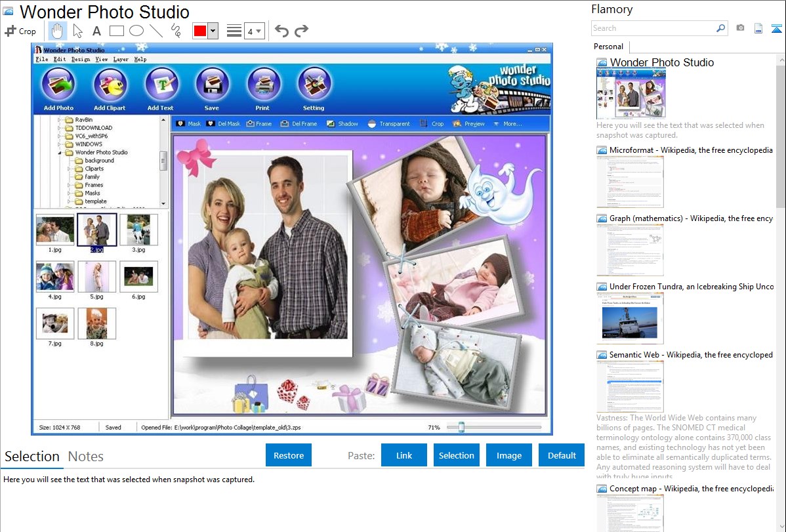Pick the ellipse drawing tool
This screenshot has height=532, width=786.
[x=136, y=31]
